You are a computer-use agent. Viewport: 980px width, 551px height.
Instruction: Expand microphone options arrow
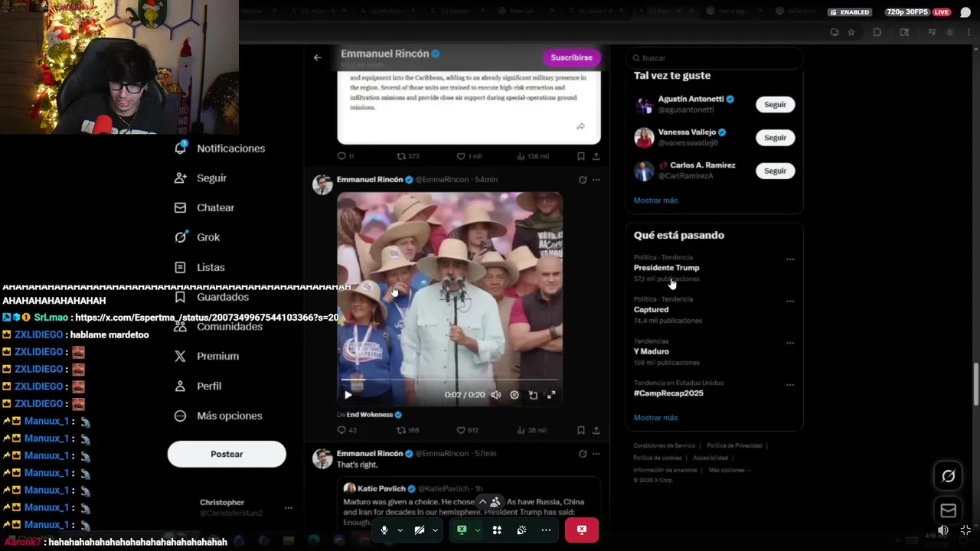400,530
